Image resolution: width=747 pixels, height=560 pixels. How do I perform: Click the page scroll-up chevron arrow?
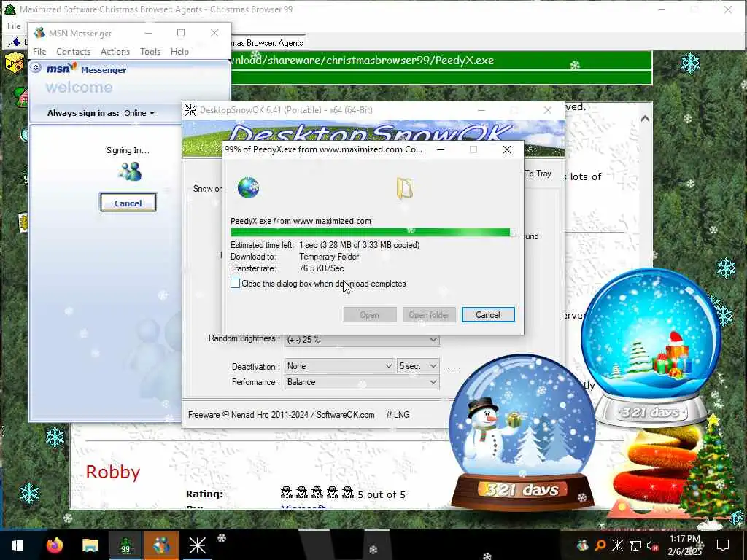pos(645,119)
